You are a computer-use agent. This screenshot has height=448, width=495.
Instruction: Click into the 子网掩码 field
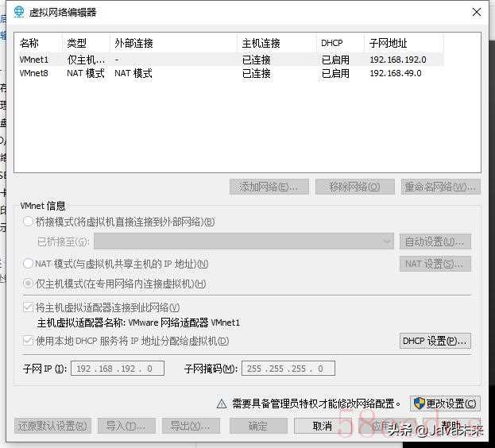[x=288, y=369]
